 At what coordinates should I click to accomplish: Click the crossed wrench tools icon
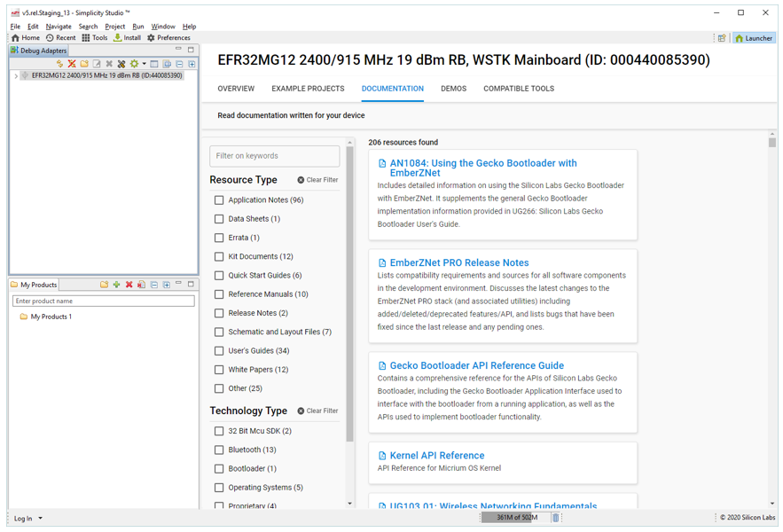121,64
